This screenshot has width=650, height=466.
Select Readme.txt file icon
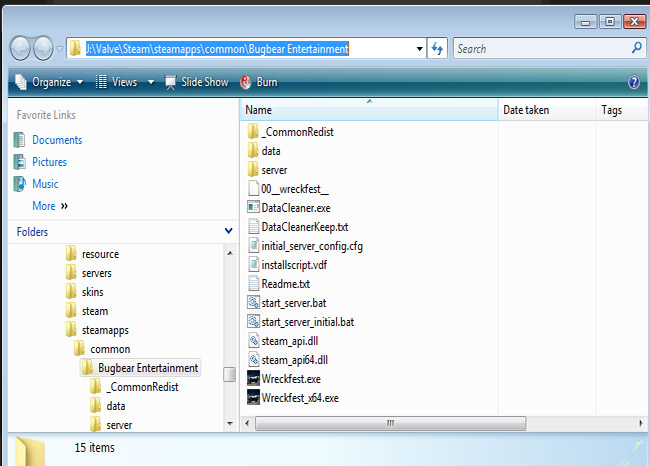[x=253, y=284]
